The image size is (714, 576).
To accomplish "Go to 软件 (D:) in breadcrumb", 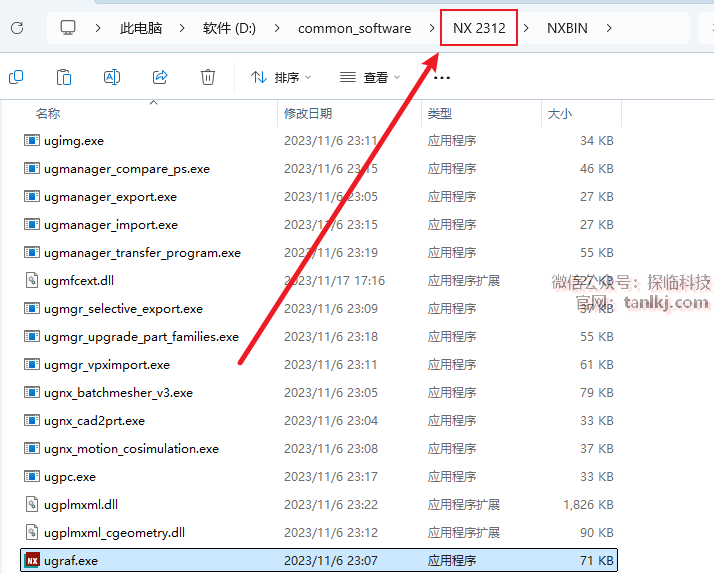I will 229,28.
